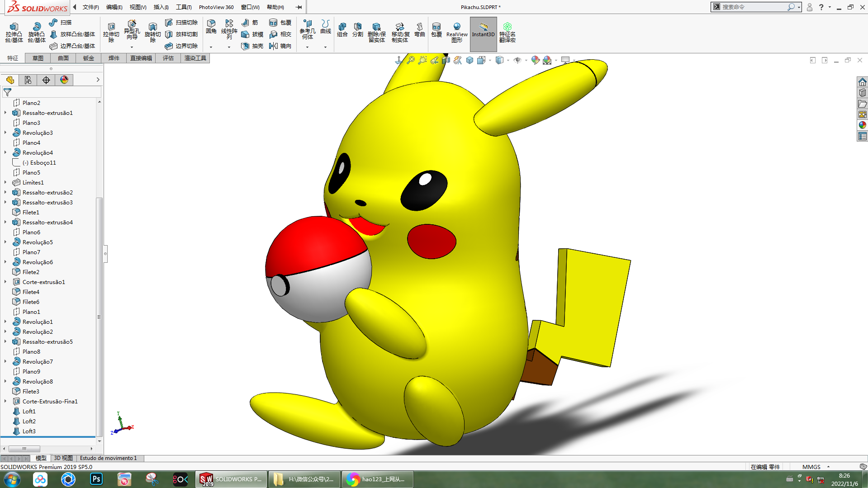Click the 删除/保留实体 delete body tool
The height and width of the screenshot is (488, 868).
tap(377, 33)
